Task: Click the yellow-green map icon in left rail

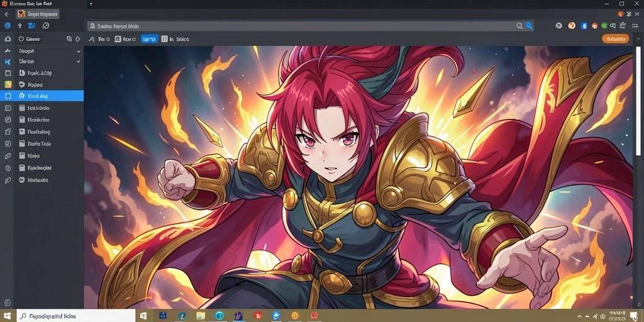Action: click(8, 84)
